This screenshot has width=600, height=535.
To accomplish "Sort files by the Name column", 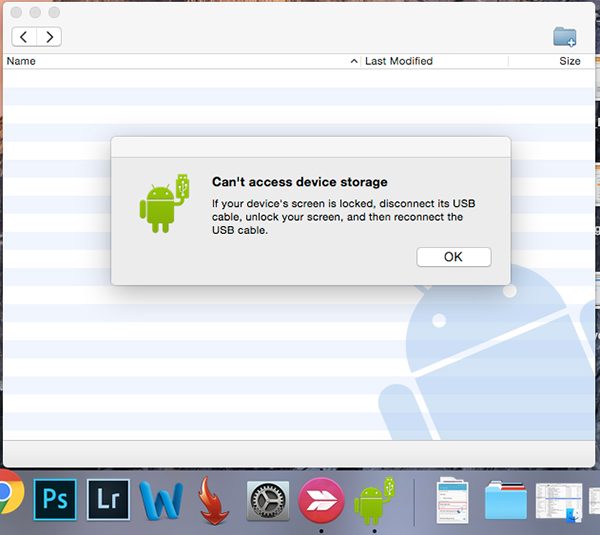I will coord(21,61).
